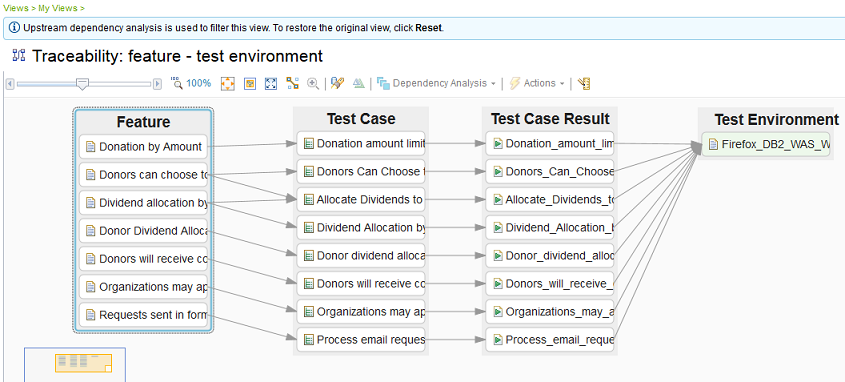Click the magnifier zoom-in icon
The height and width of the screenshot is (382, 845).
[x=313, y=84]
